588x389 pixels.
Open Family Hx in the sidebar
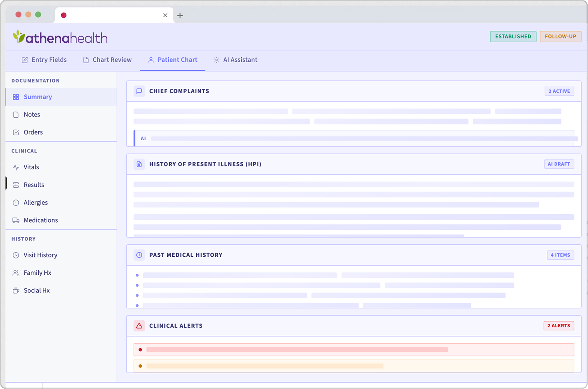tap(61, 273)
